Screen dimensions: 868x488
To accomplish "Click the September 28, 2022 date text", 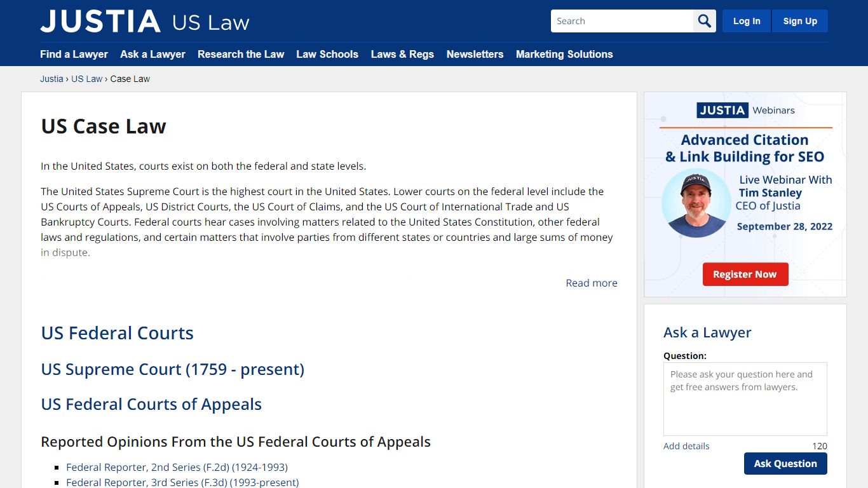I will 784,227.
